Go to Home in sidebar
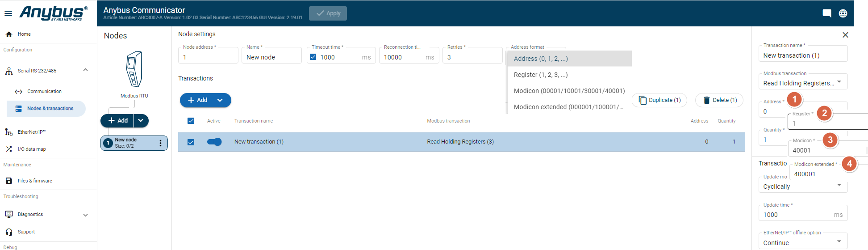The width and height of the screenshot is (868, 250). coord(24,34)
